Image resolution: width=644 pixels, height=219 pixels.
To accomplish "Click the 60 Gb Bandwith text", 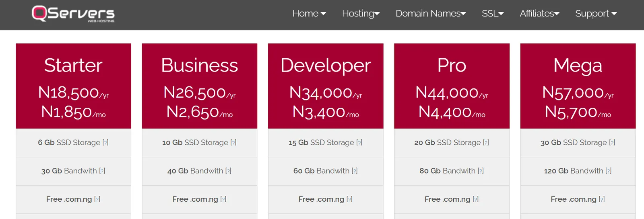I will pyautogui.click(x=321, y=171).
